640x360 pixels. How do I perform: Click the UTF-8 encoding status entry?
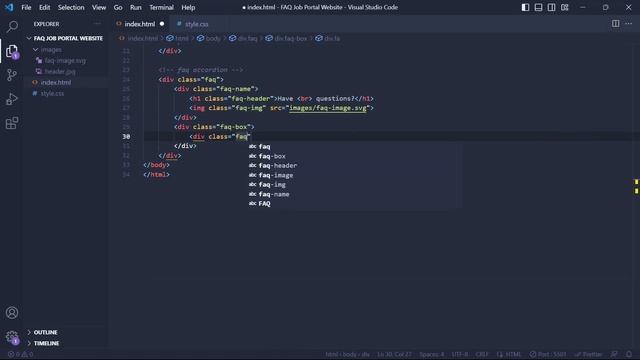(x=460, y=354)
